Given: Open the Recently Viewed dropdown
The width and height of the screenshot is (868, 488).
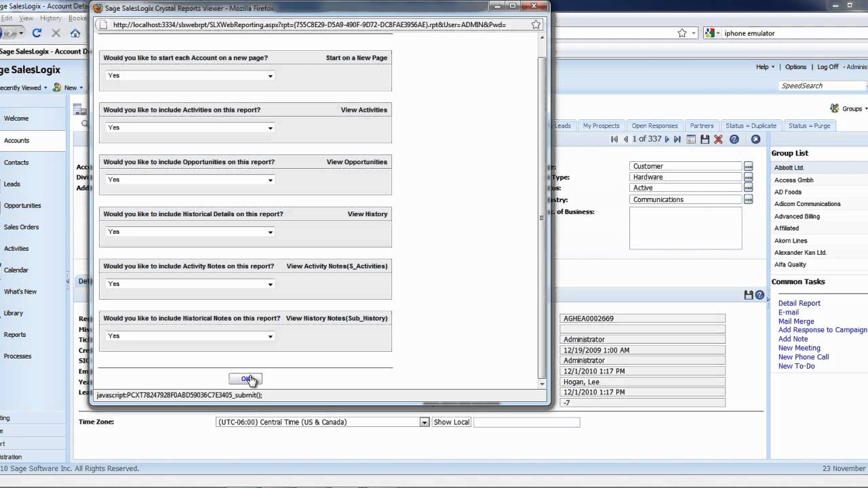Looking at the screenshot, I should coord(24,87).
